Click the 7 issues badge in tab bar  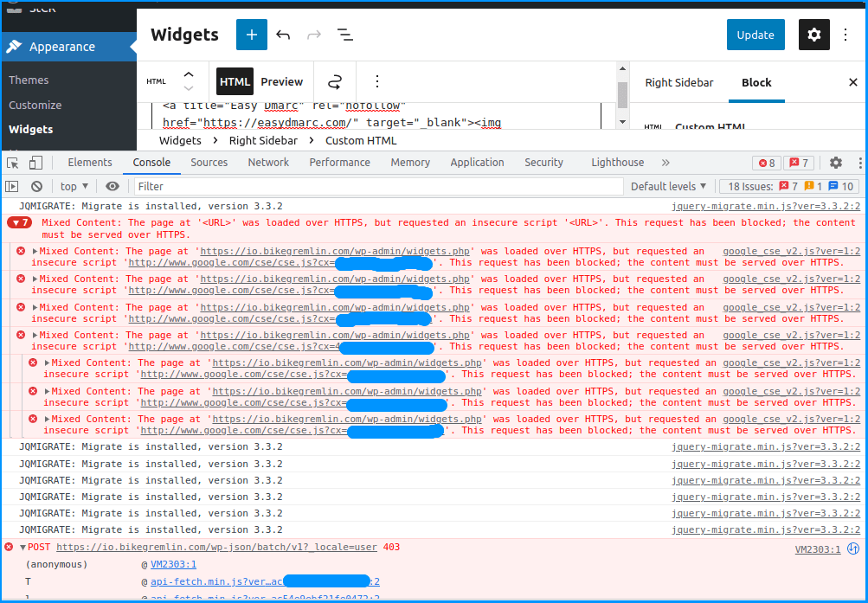(x=799, y=163)
